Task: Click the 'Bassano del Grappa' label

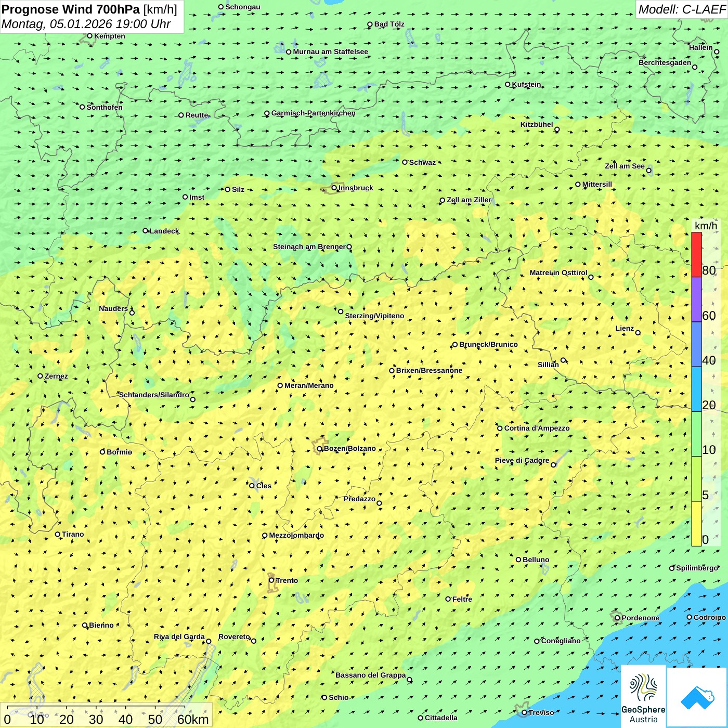Action: [370, 675]
